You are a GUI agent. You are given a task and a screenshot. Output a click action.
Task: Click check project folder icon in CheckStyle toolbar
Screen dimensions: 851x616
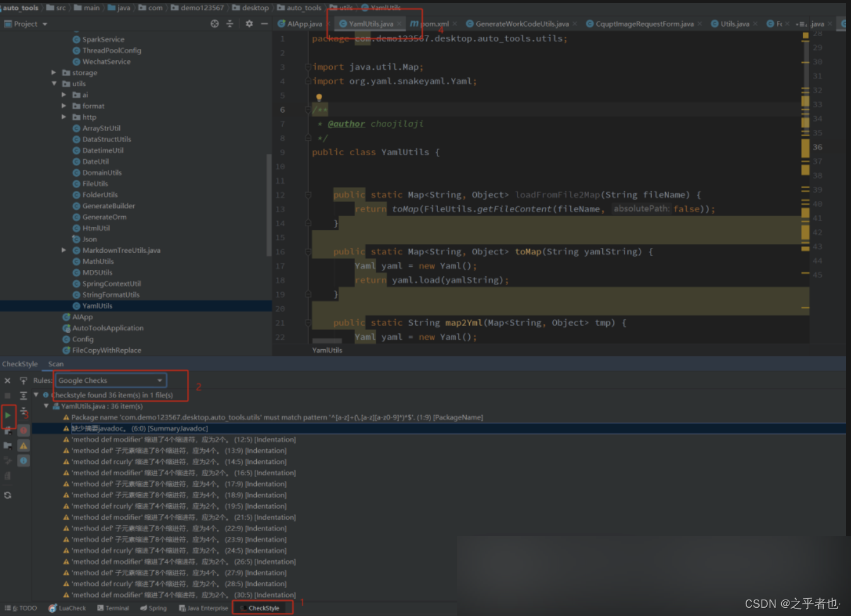pos(8,446)
